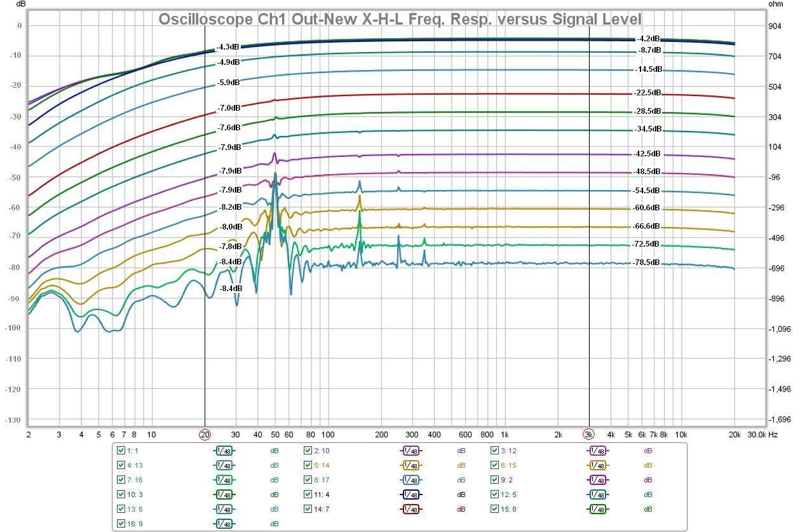Click the -66.6dB curve label
Screen dimensions: 800x532
pos(646,226)
